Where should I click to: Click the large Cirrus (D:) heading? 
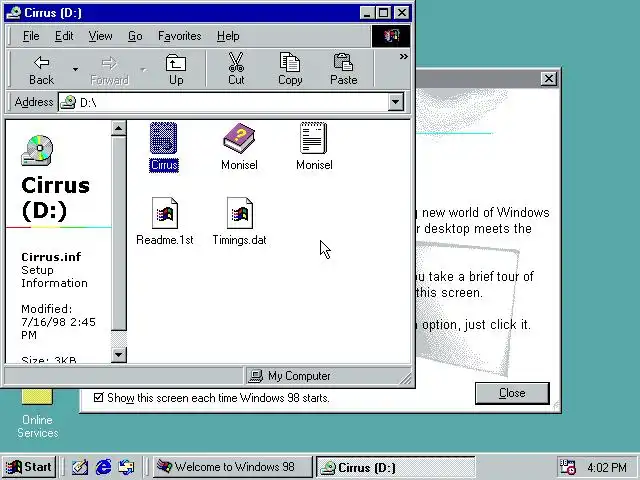[x=55, y=198]
